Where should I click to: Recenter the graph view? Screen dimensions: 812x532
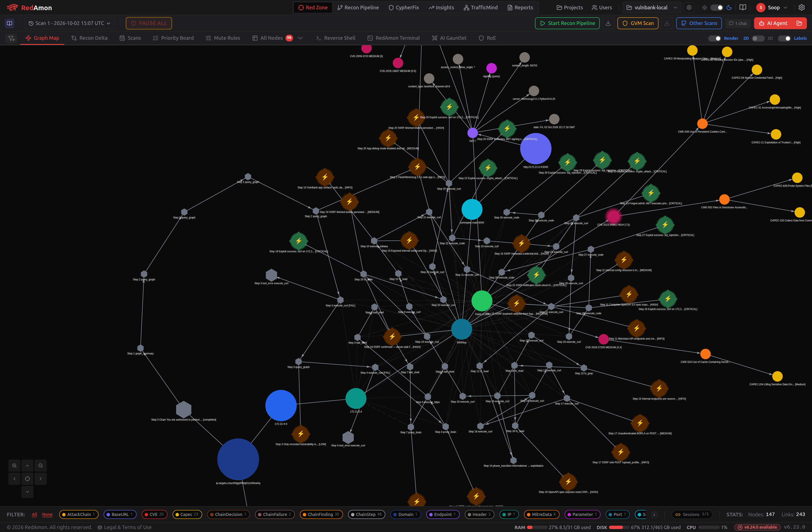pos(27,479)
